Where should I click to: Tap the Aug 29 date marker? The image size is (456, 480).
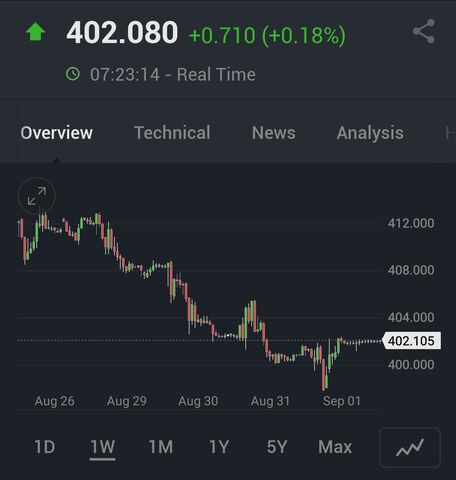tap(127, 401)
